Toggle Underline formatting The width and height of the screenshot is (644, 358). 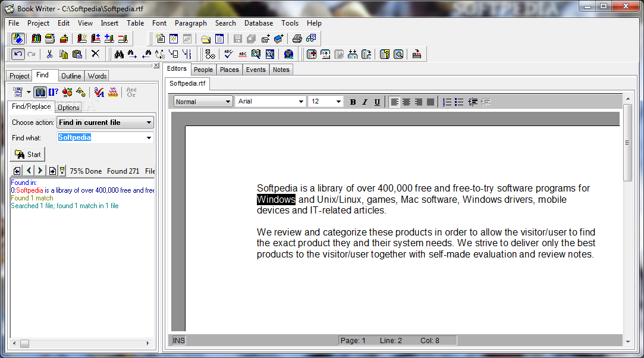pyautogui.click(x=377, y=102)
